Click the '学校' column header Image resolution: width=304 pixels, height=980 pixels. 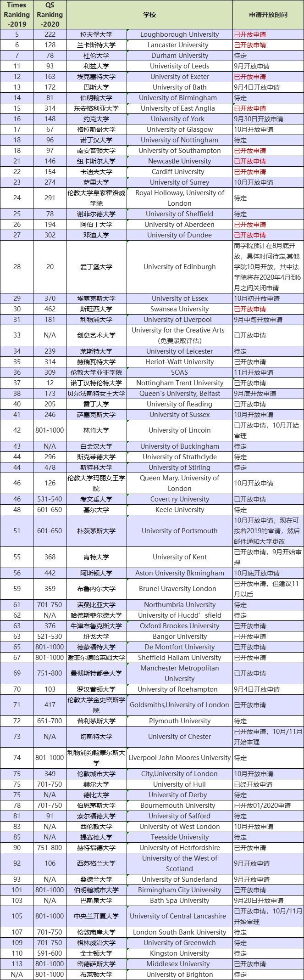(x=149, y=15)
